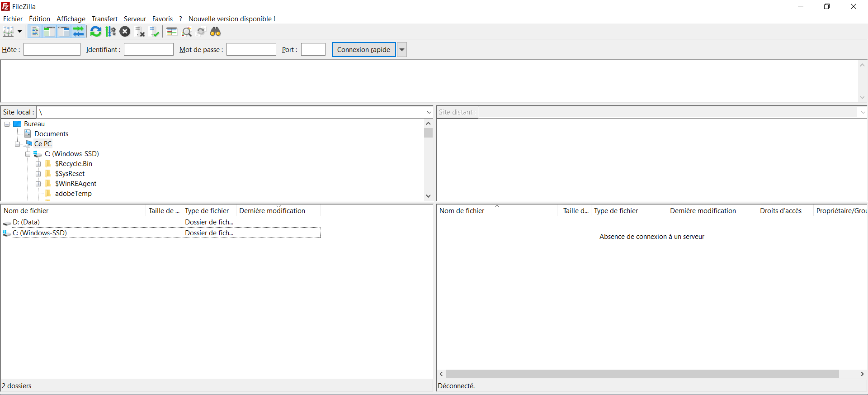Disconnect from the current server
Image resolution: width=868 pixels, height=395 pixels.
pos(140,32)
